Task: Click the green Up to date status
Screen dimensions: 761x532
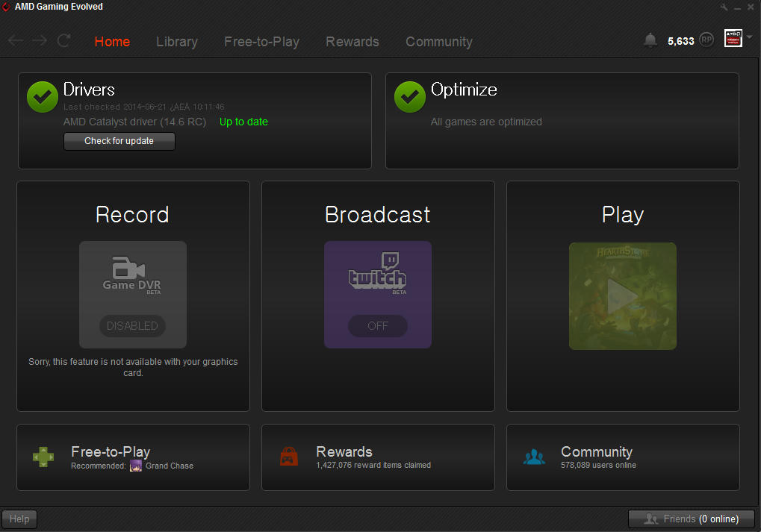Action: (243, 122)
